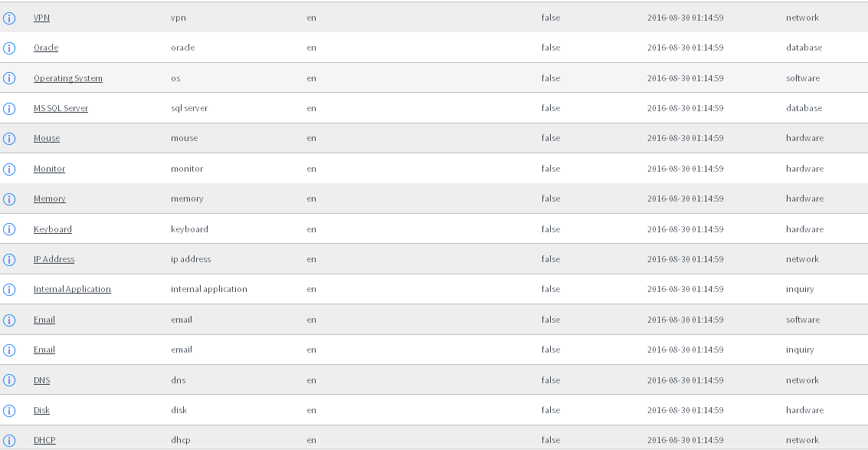
Task: Show info popup for MS SQL Server
Action: [9, 108]
